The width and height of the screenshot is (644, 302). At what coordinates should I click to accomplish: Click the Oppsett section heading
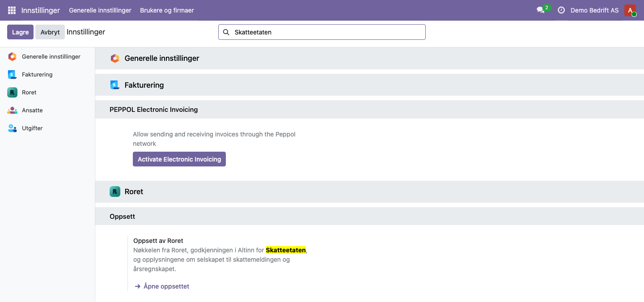[x=123, y=217]
